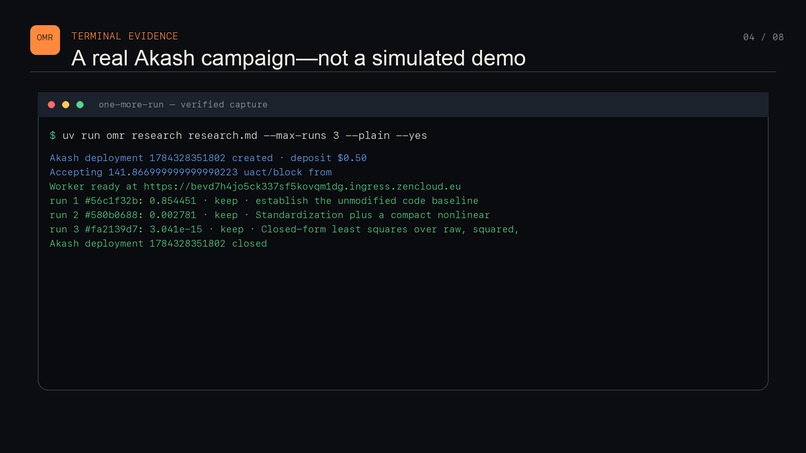806x453 pixels.
Task: Click the red close dot in terminal header
Action: [51, 104]
